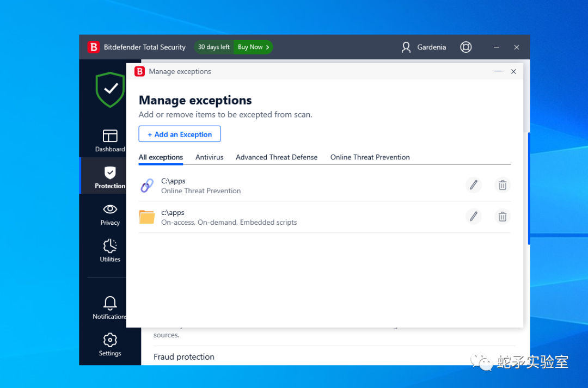Close the Manage exceptions dialog
The image size is (588, 388).
[513, 71]
